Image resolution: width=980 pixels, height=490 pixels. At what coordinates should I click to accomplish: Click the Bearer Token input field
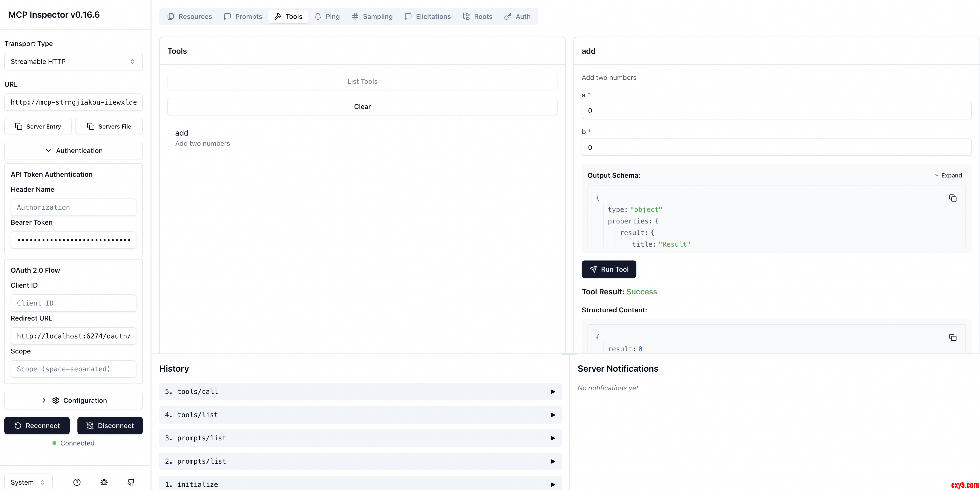click(x=73, y=240)
